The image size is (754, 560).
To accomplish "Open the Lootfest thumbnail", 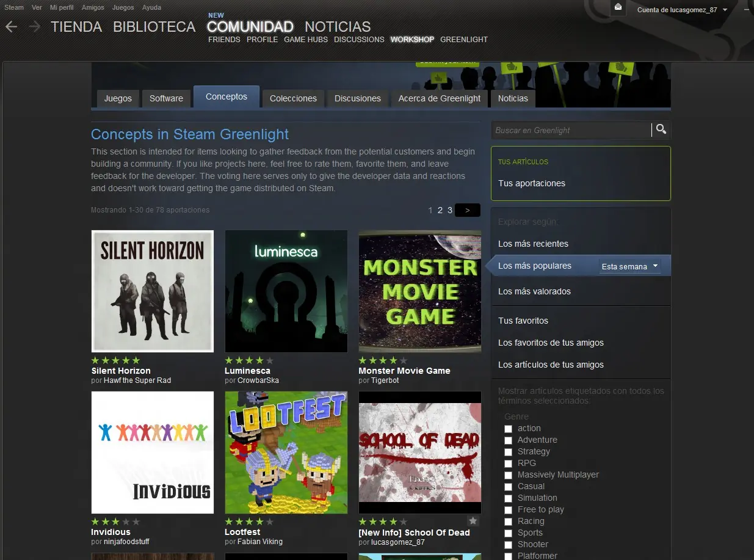I will 286,453.
